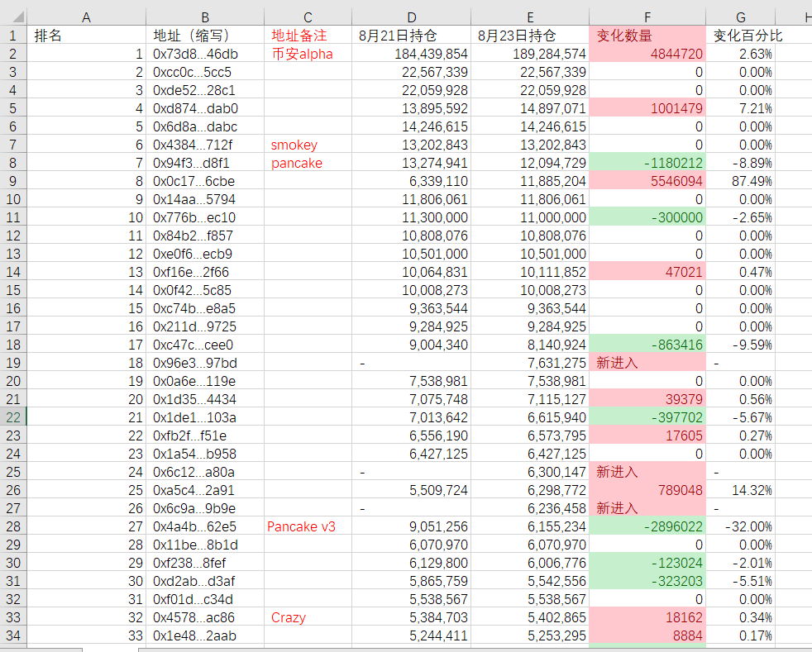This screenshot has width=812, height=652.
Task: Select '新进入' cell for 0x96e3...97bd
Action: pos(647,363)
